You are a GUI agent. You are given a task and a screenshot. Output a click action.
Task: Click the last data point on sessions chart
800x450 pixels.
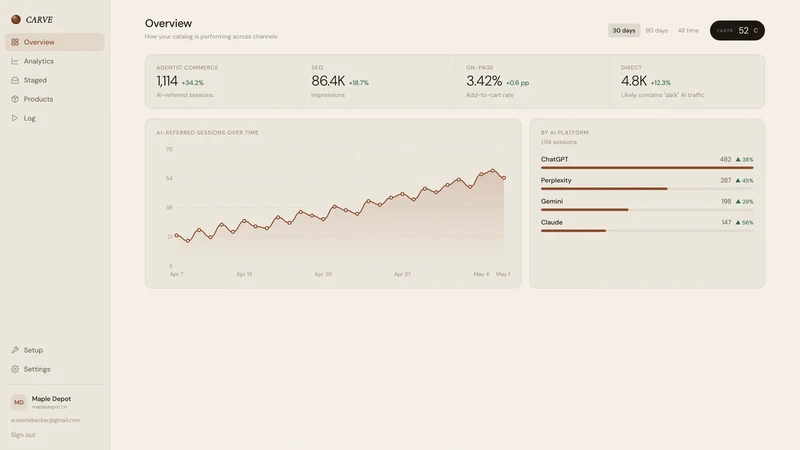504,178
